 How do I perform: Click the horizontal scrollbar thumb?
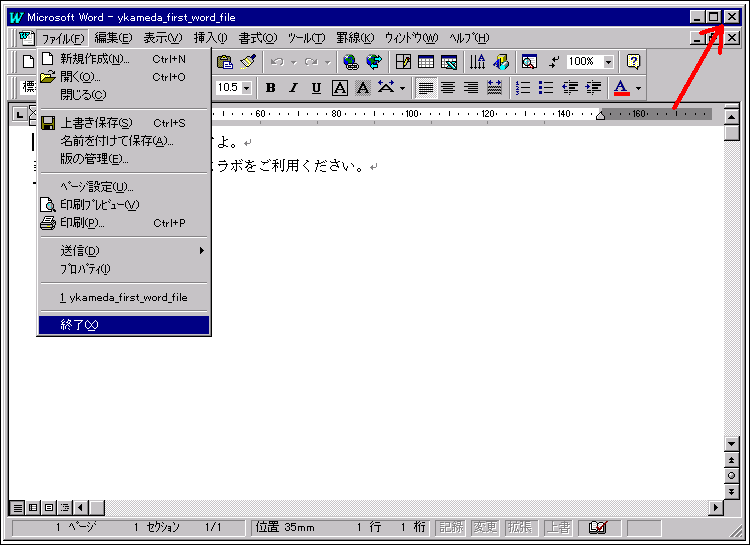coord(97,507)
